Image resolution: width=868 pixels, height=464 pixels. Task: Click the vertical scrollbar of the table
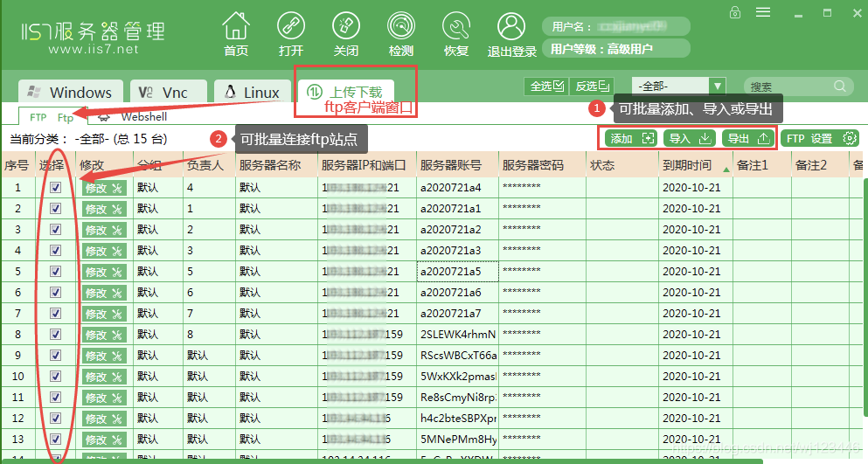coord(865,296)
